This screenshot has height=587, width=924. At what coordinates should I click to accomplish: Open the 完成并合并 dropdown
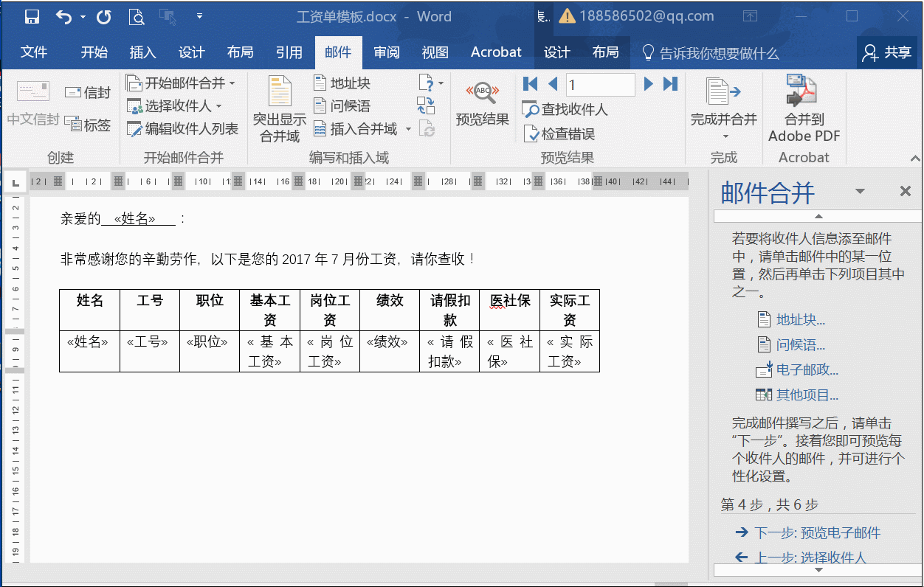click(x=724, y=108)
